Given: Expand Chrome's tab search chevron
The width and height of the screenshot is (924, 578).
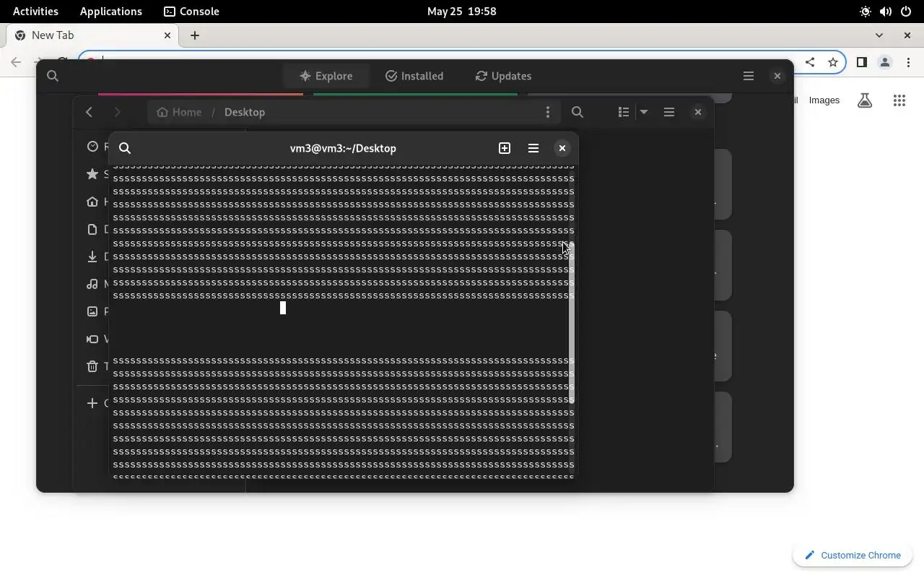Looking at the screenshot, I should click(879, 35).
